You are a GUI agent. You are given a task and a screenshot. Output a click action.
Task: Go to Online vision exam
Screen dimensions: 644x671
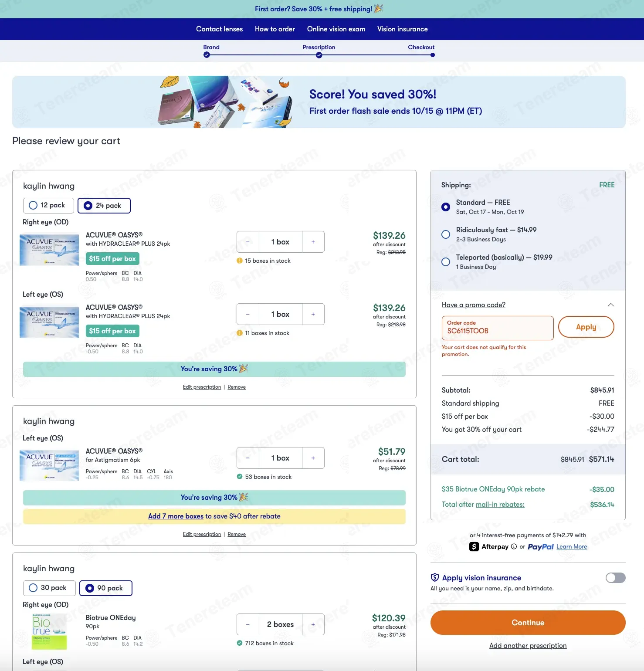coord(336,29)
